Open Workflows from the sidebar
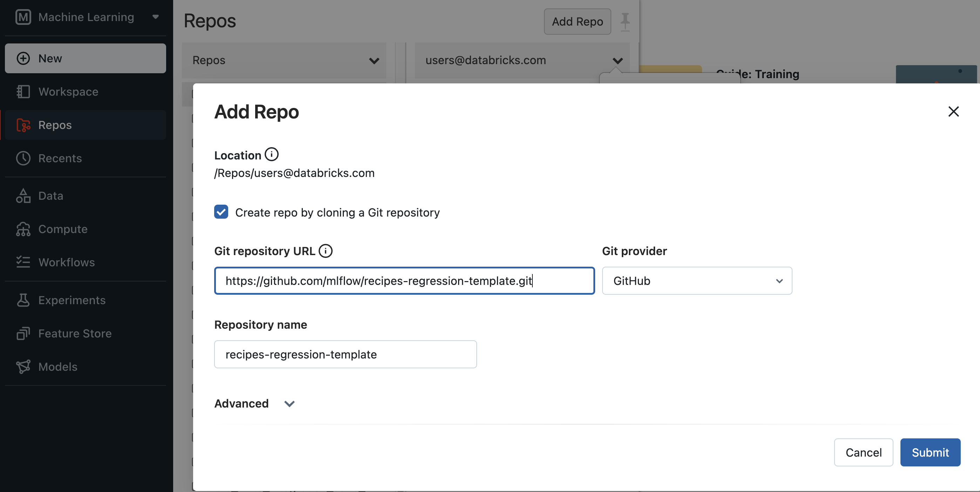This screenshot has width=980, height=492. coord(67,262)
